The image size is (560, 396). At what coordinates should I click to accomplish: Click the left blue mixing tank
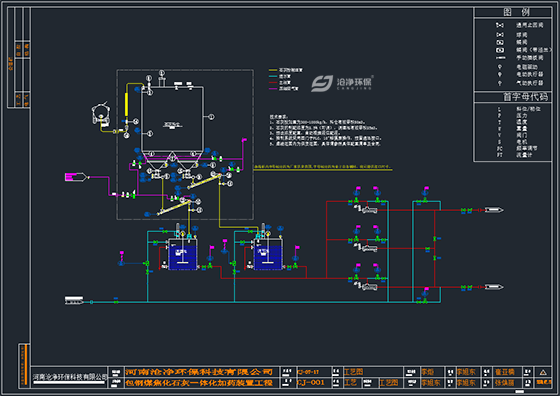tap(182, 257)
